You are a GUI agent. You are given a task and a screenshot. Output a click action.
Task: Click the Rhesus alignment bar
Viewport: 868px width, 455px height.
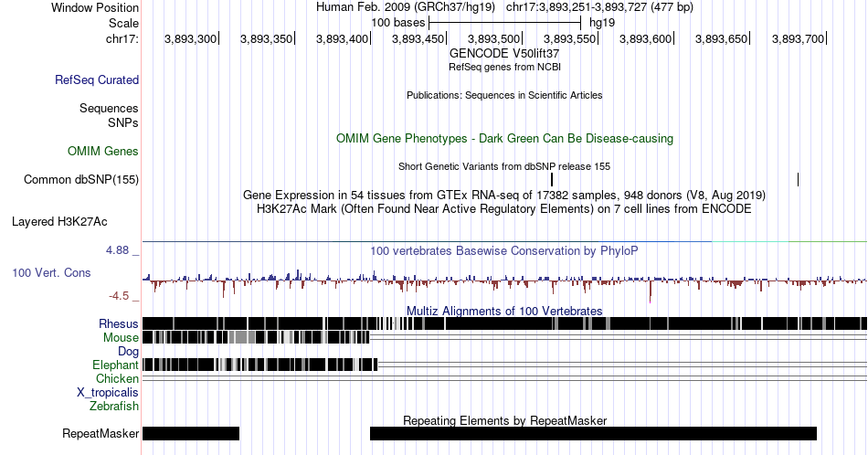504,323
